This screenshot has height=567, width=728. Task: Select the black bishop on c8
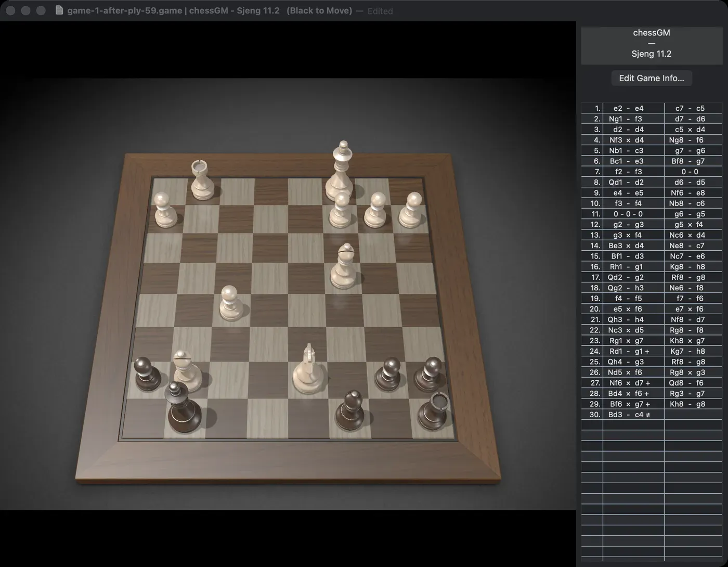coord(350,411)
